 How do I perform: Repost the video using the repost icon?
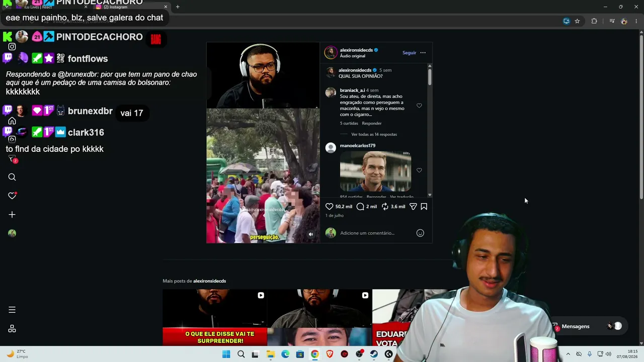[x=385, y=207]
